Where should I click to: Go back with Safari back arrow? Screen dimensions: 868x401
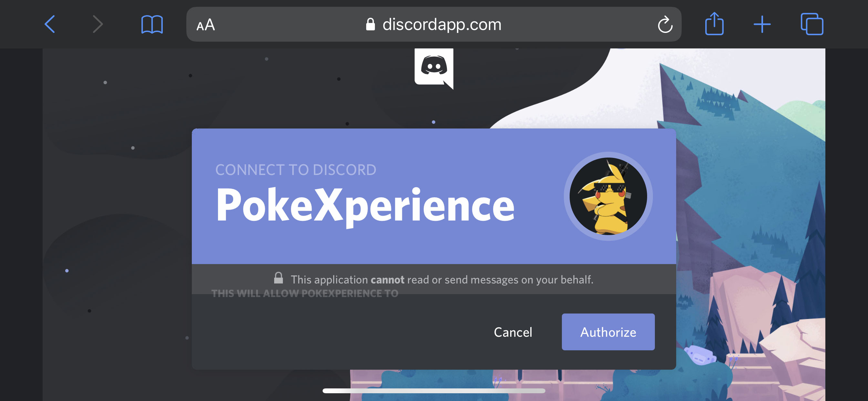click(x=50, y=24)
